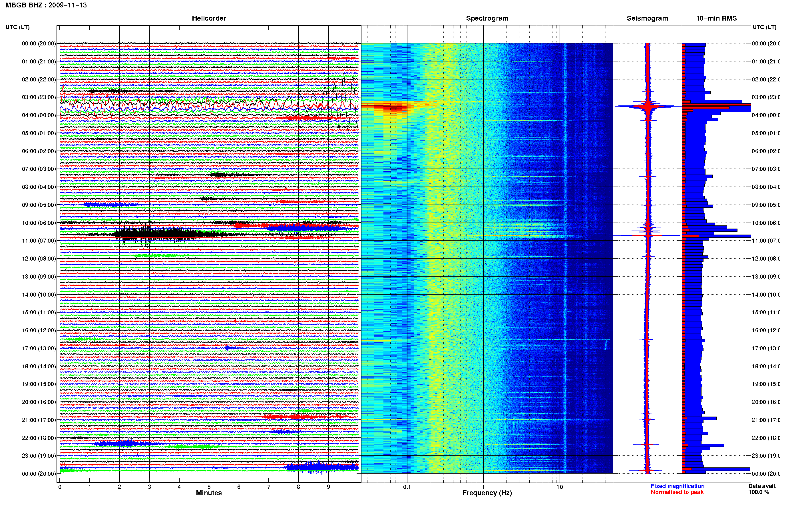The width and height of the screenshot is (812, 508).
Task: Click the left 16:00 (12:00) time label
Action: [x=39, y=330]
